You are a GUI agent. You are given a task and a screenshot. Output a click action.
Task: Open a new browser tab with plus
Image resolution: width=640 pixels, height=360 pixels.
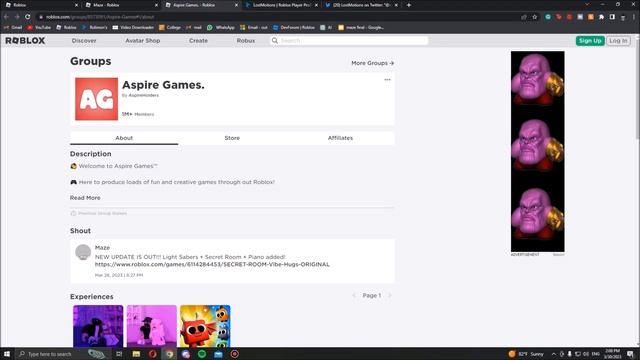click(x=409, y=5)
